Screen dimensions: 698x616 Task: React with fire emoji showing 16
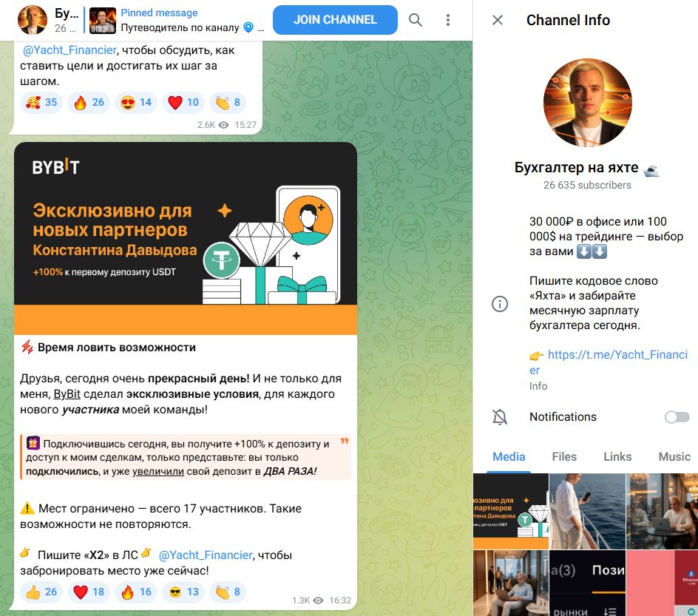pyautogui.click(x=136, y=592)
